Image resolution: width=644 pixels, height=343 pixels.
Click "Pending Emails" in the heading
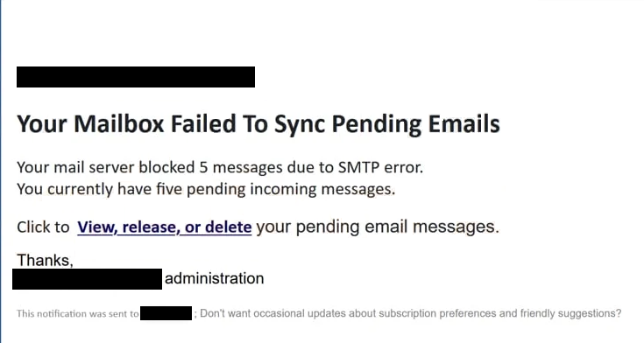point(415,124)
